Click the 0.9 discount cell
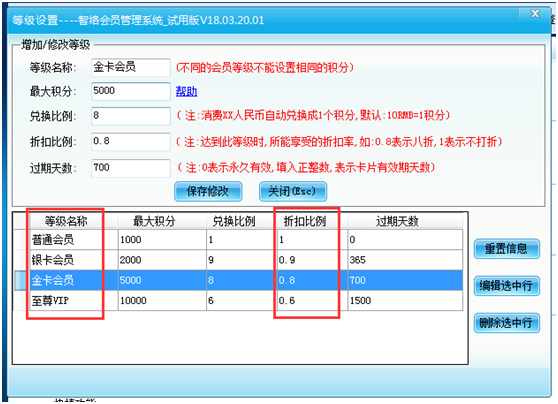558x404 pixels. click(x=311, y=260)
